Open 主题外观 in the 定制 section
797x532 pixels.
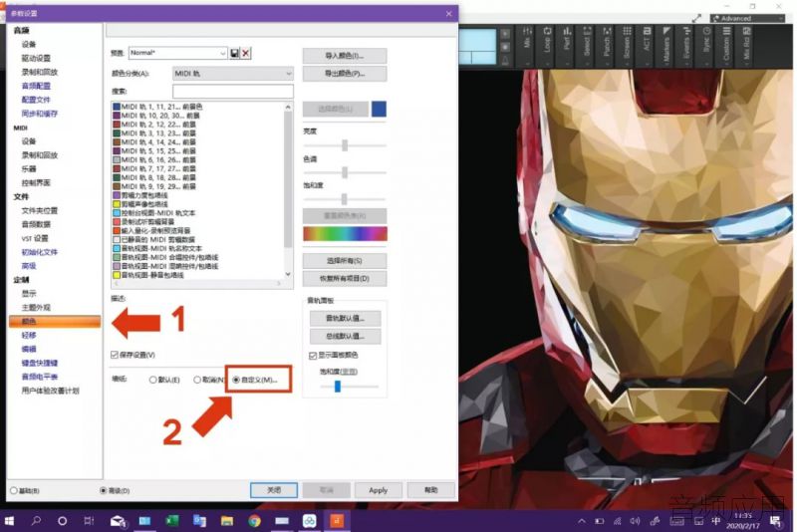pyautogui.click(x=36, y=308)
